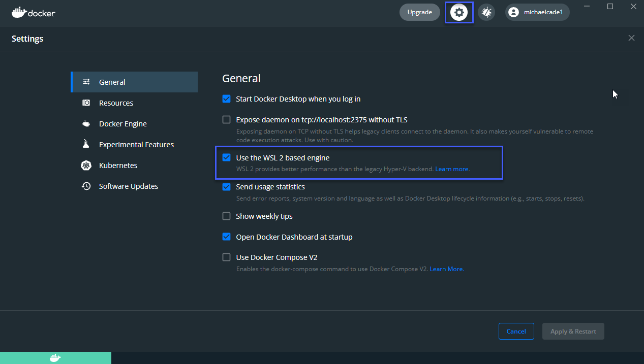Open the Settings gear icon
Viewport: 644px width, 364px height.
458,12
